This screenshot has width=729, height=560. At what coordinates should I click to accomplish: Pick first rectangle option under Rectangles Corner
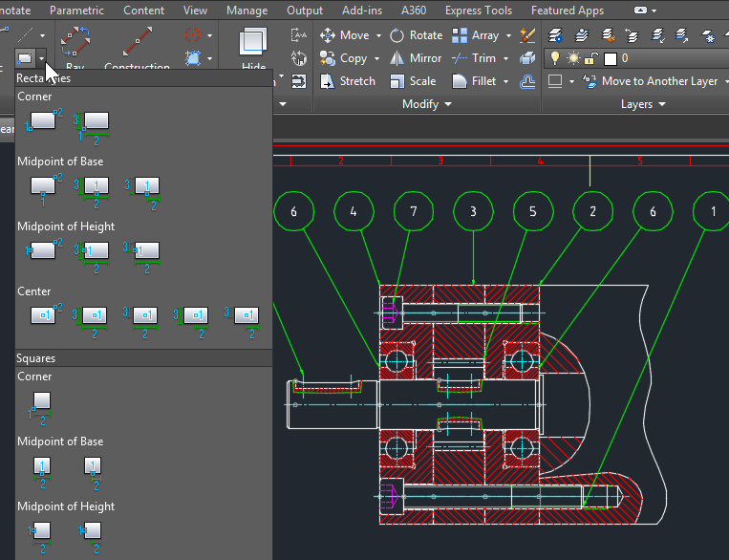coord(43,122)
